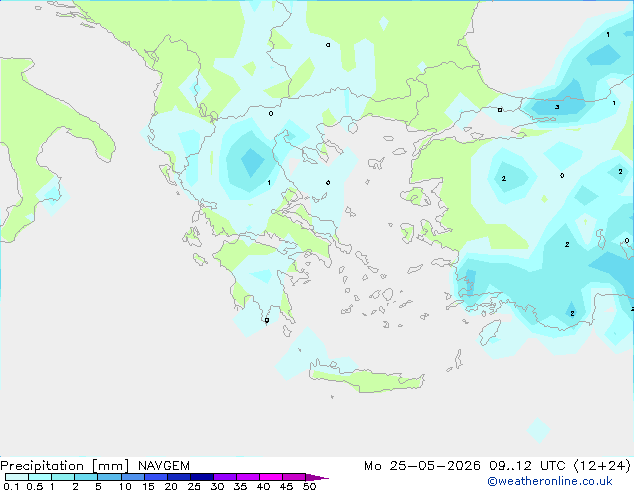The image size is (634, 490).
Task: Select legend swatch between 20 and 25
Action: tap(178, 477)
